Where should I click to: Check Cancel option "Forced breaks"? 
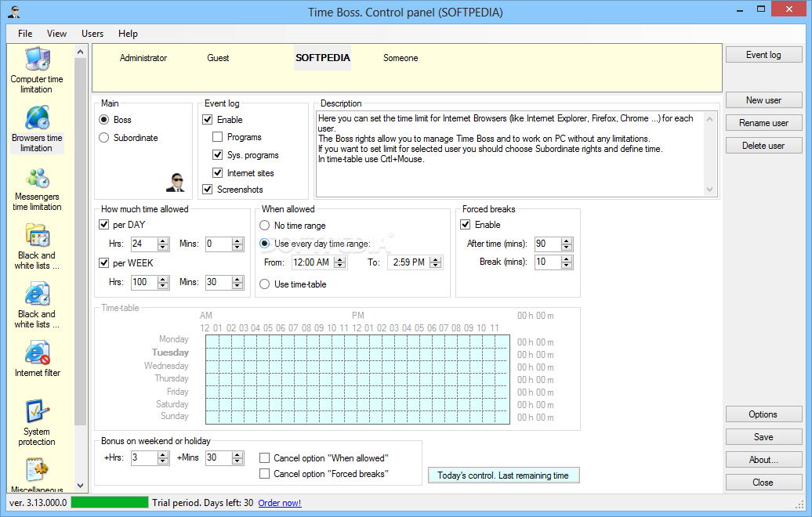pos(265,474)
